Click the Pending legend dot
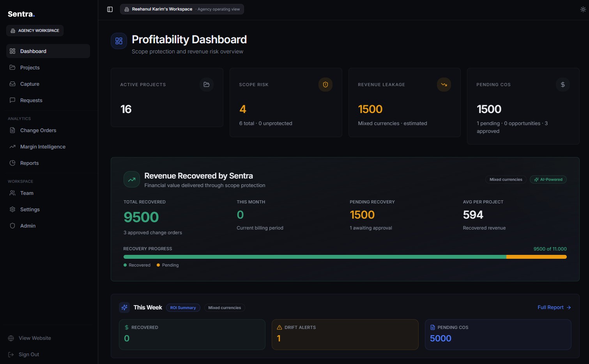The height and width of the screenshot is (364, 589). coord(158,265)
